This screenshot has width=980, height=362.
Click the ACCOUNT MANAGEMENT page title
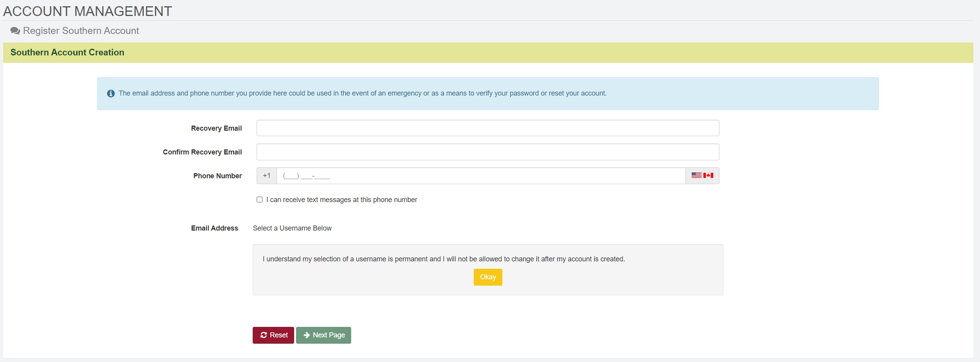click(87, 11)
